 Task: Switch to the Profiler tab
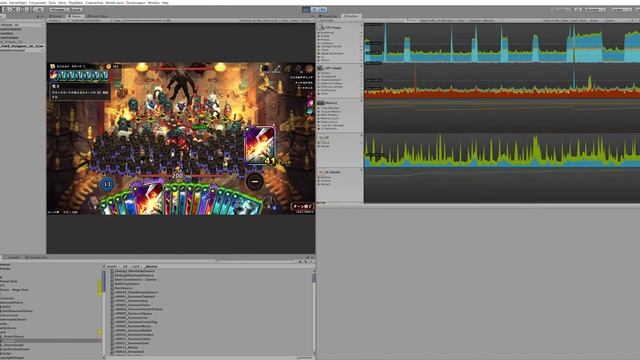point(351,16)
